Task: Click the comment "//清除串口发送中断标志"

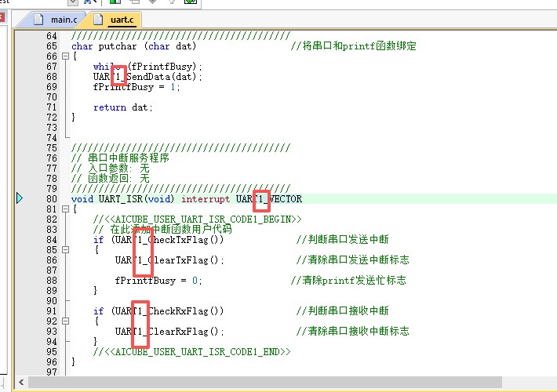Action: coord(352,260)
